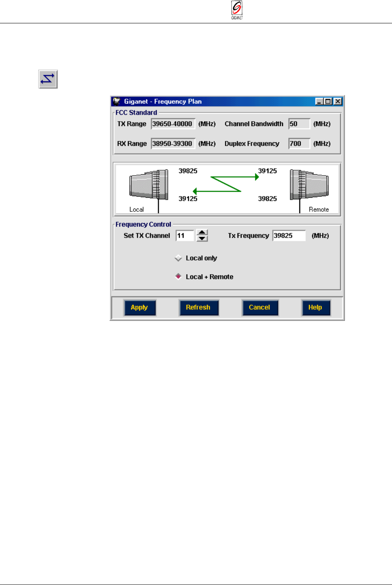The width and height of the screenshot is (392, 585).
Task: Decrease TX channel with down arrow
Action: coord(202,238)
